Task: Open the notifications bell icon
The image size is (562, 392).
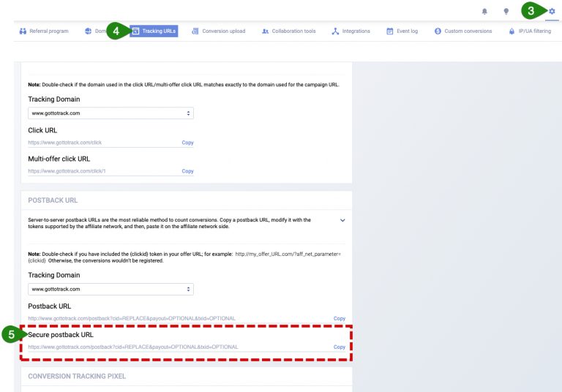Action: pos(484,12)
